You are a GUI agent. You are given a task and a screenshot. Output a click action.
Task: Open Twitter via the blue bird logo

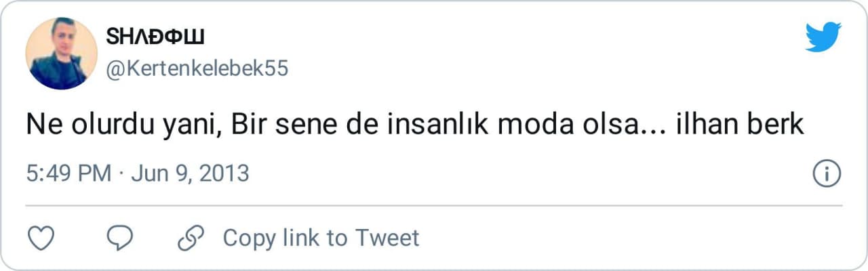823,37
